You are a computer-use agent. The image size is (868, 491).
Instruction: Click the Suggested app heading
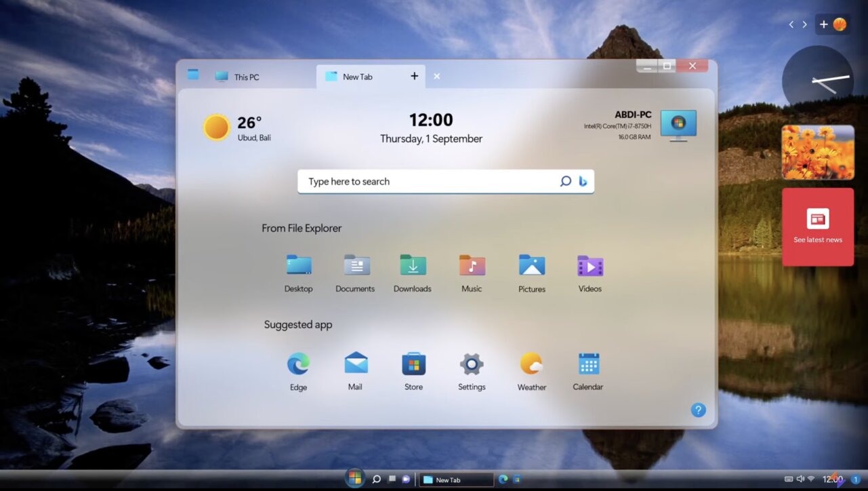(x=298, y=325)
